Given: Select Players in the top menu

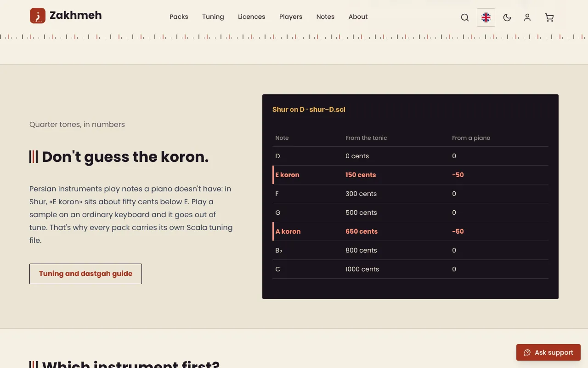Looking at the screenshot, I should (x=291, y=17).
